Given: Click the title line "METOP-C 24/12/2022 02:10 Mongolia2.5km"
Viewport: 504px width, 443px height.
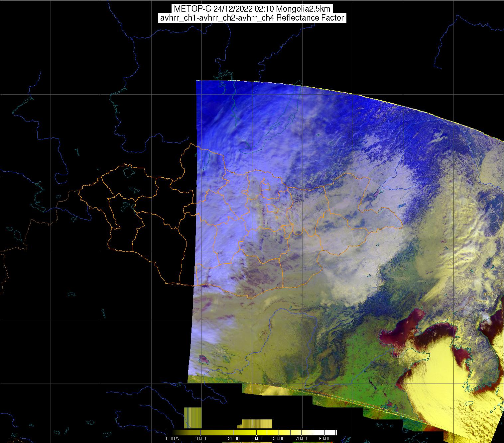Looking at the screenshot, I should 252,9.
